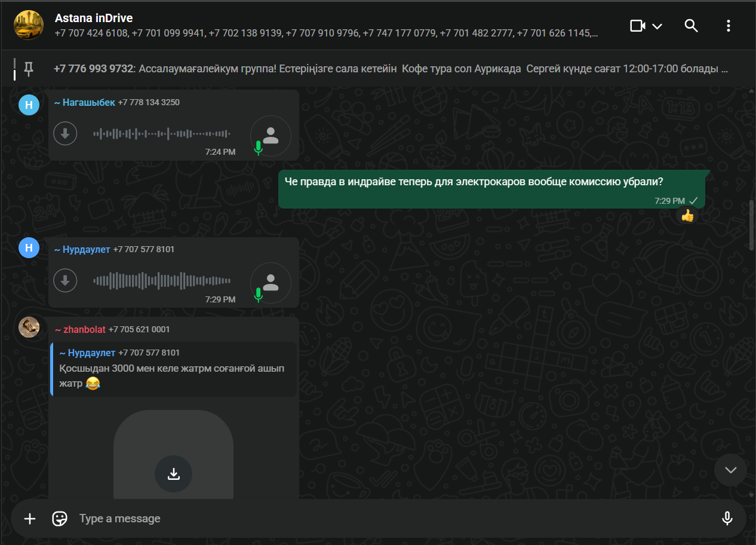The image size is (756, 545).
Task: Open Нурдаулет's avatar on voice message
Action: tap(271, 283)
